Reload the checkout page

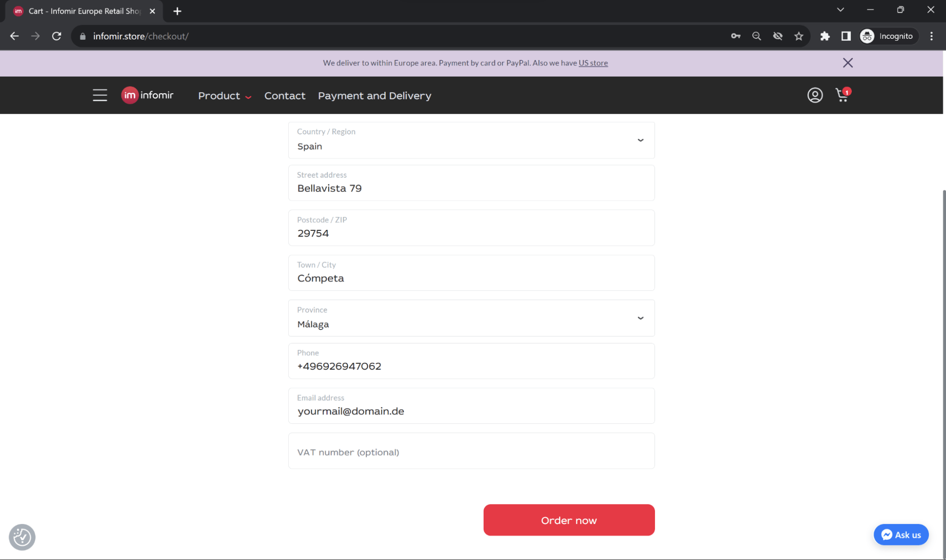pyautogui.click(x=57, y=36)
